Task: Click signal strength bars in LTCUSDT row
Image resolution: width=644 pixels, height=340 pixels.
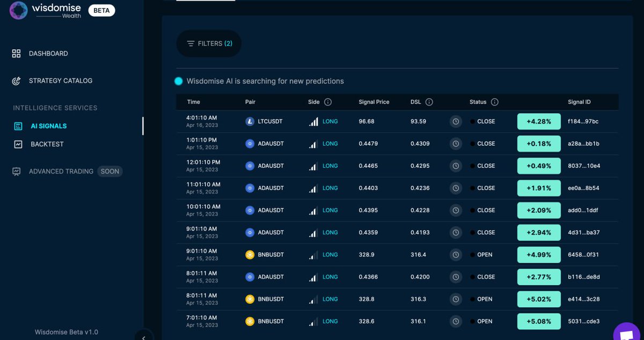Action: (x=313, y=122)
